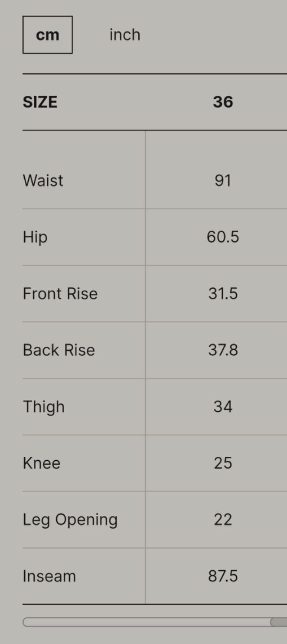The image size is (287, 644).
Task: Click the Leg Opening row label
Action: click(x=70, y=520)
